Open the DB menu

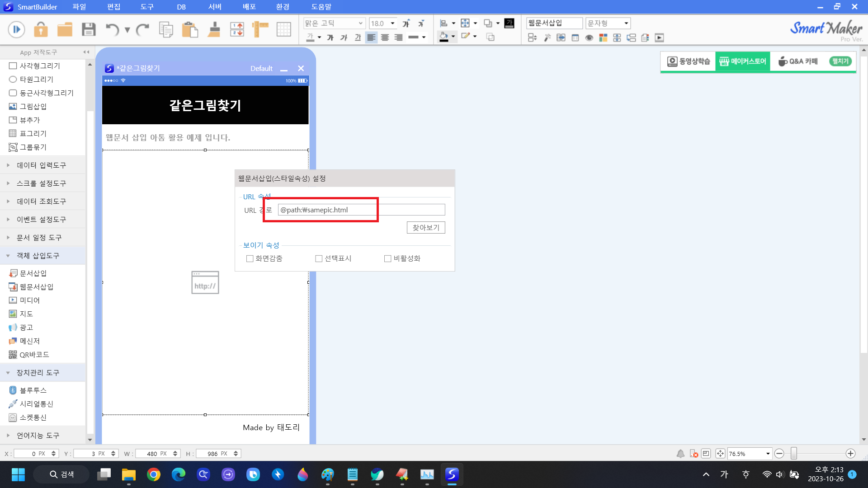pos(181,7)
